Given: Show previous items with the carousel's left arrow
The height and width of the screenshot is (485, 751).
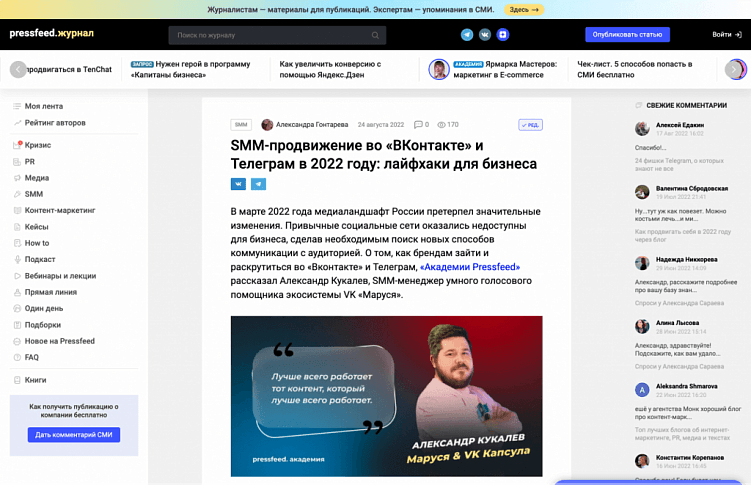Looking at the screenshot, I should click(18, 69).
